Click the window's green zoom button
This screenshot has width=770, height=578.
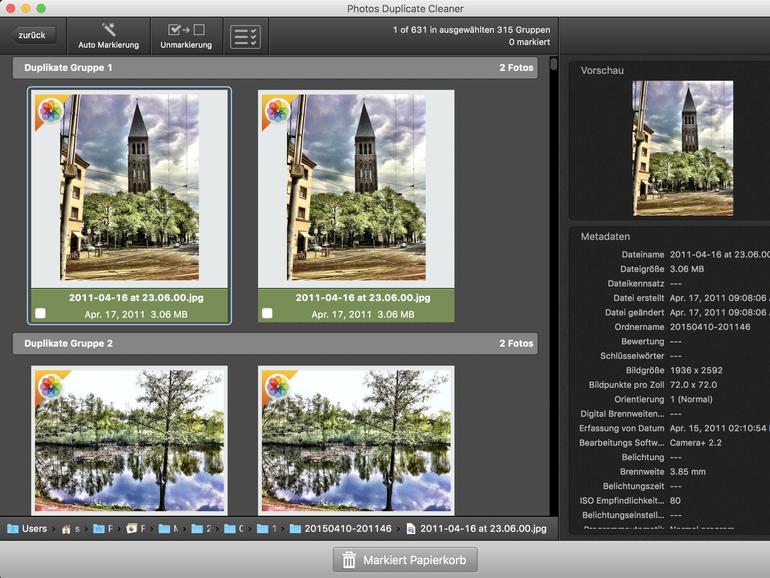(41, 8)
